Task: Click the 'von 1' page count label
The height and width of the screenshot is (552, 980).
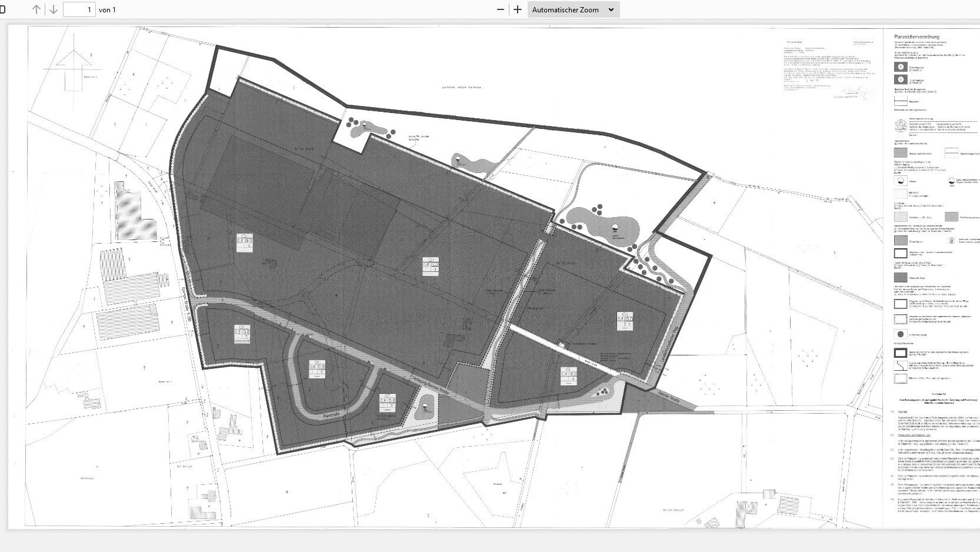Action: 107,9
